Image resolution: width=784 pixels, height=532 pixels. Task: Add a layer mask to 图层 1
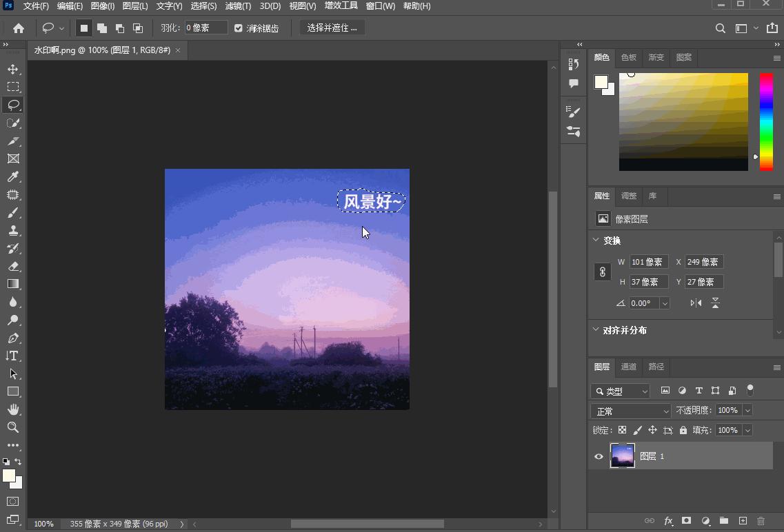[x=686, y=521]
